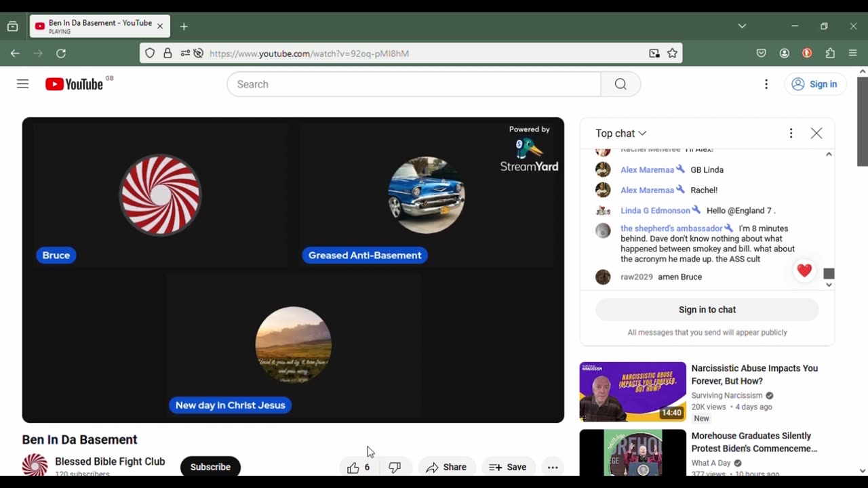The width and height of the screenshot is (868, 488).
Task: Focus the YouTube Search field
Action: coord(414,84)
